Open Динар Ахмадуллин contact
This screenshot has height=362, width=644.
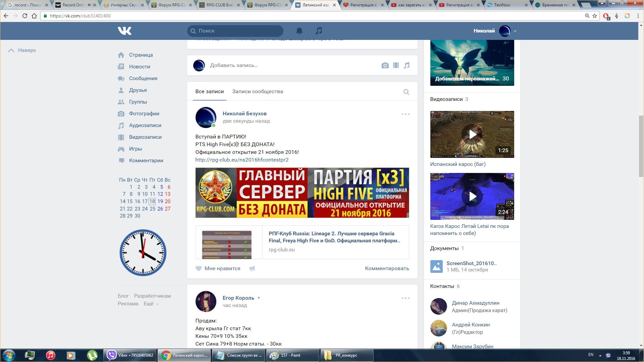[475, 303]
